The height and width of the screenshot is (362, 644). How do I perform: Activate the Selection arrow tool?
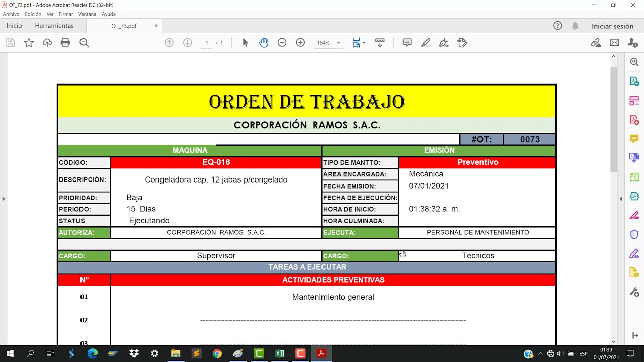pos(245,43)
